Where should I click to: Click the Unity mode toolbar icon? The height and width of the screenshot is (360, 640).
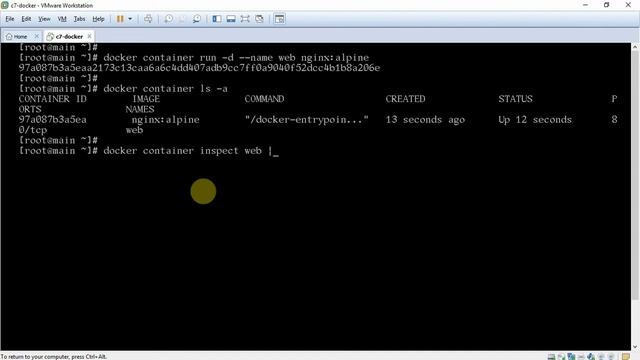[259, 19]
